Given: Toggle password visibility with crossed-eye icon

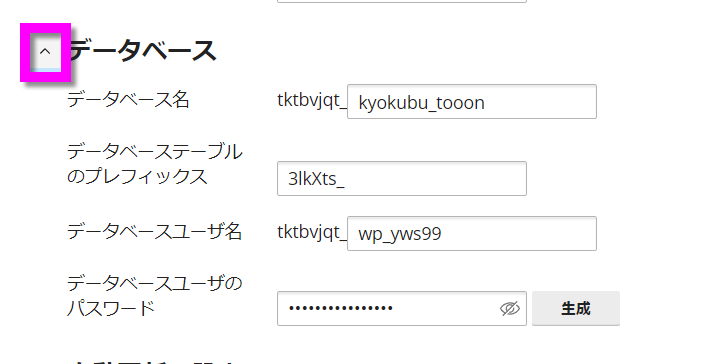Looking at the screenshot, I should coord(510,309).
